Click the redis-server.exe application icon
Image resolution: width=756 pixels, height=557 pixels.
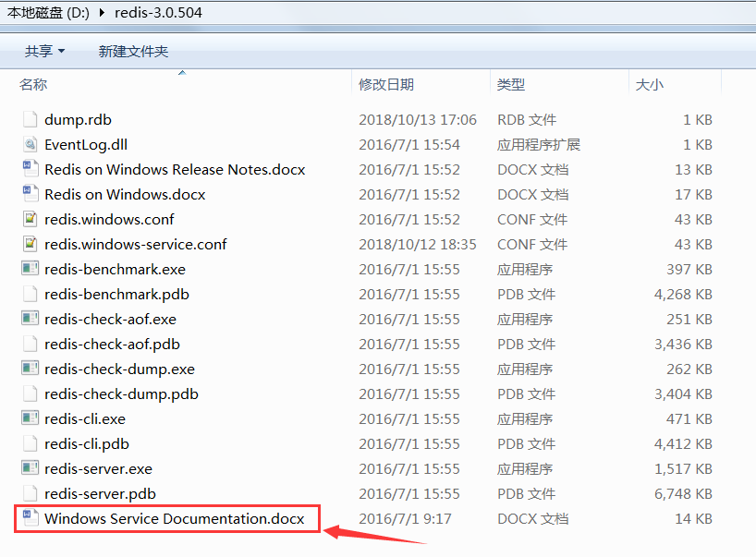[30, 468]
